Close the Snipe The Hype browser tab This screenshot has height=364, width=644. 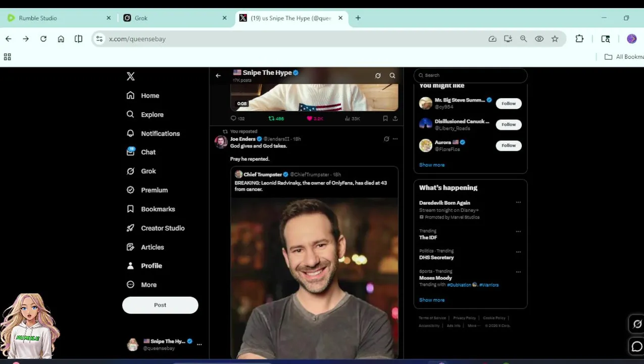[340, 18]
